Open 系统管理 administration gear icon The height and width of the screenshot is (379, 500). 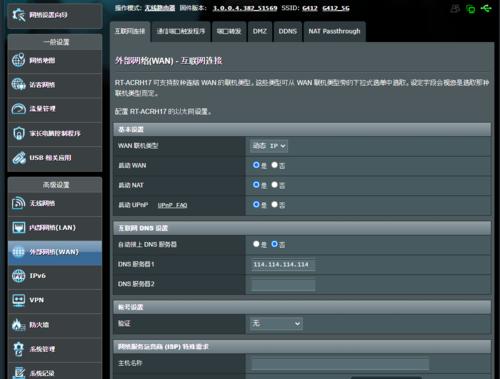(x=18, y=349)
